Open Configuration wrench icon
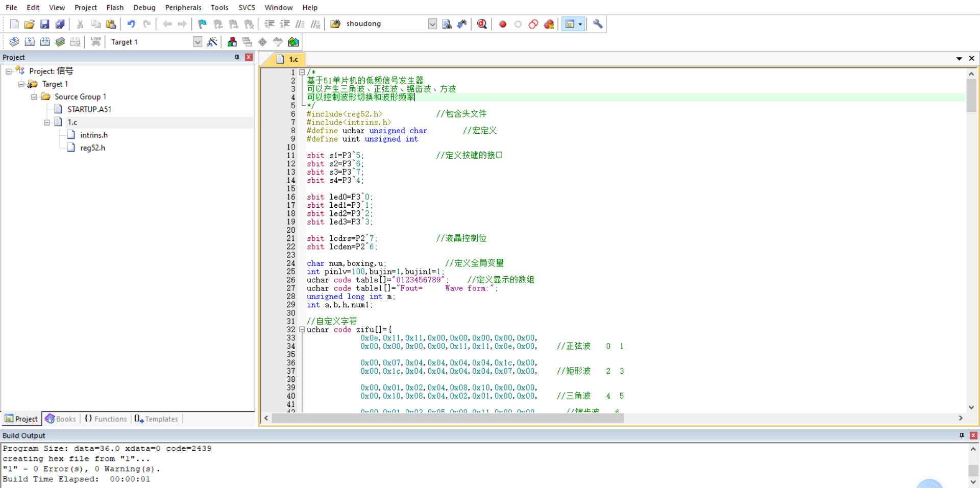Screen dimensions: 980x488 pyautogui.click(x=598, y=24)
